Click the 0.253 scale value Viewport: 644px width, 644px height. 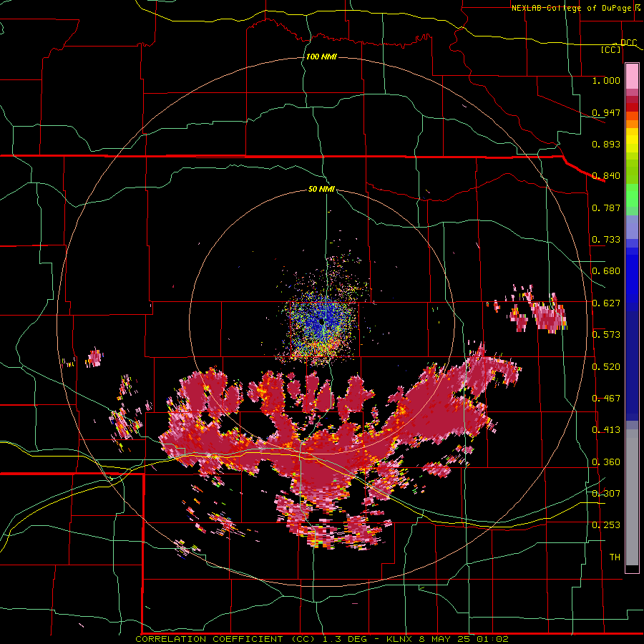pos(606,525)
